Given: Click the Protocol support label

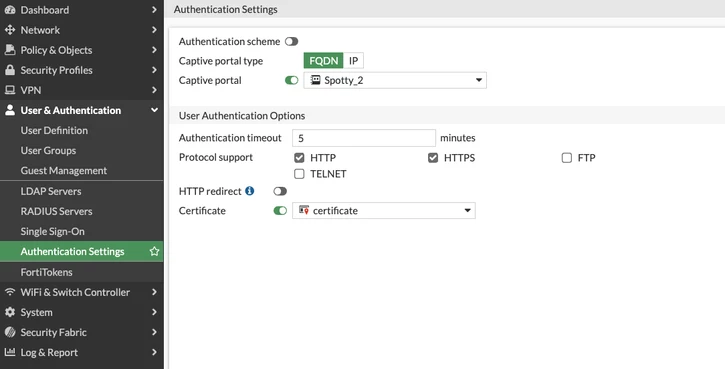Looking at the screenshot, I should 216,157.
